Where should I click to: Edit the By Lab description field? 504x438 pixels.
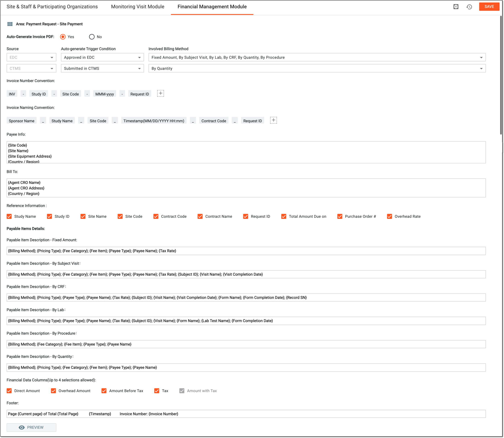point(246,321)
